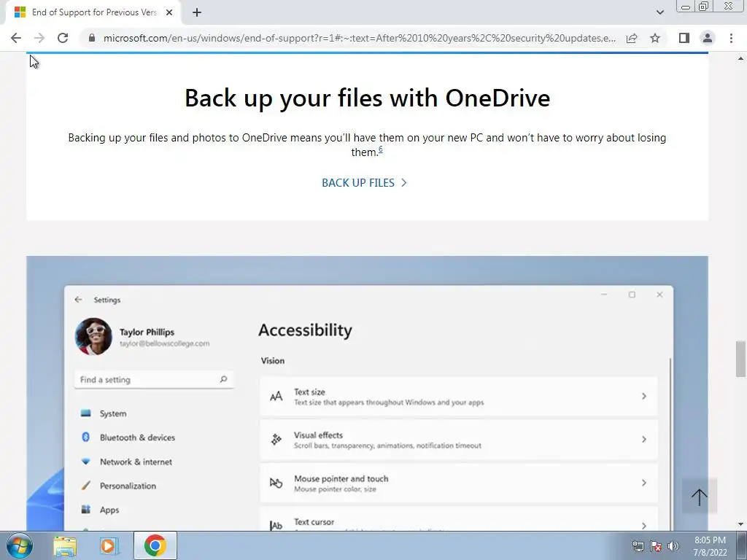Viewport: 747px width, 560px height.
Task: Open a new tab
Action: point(197,12)
